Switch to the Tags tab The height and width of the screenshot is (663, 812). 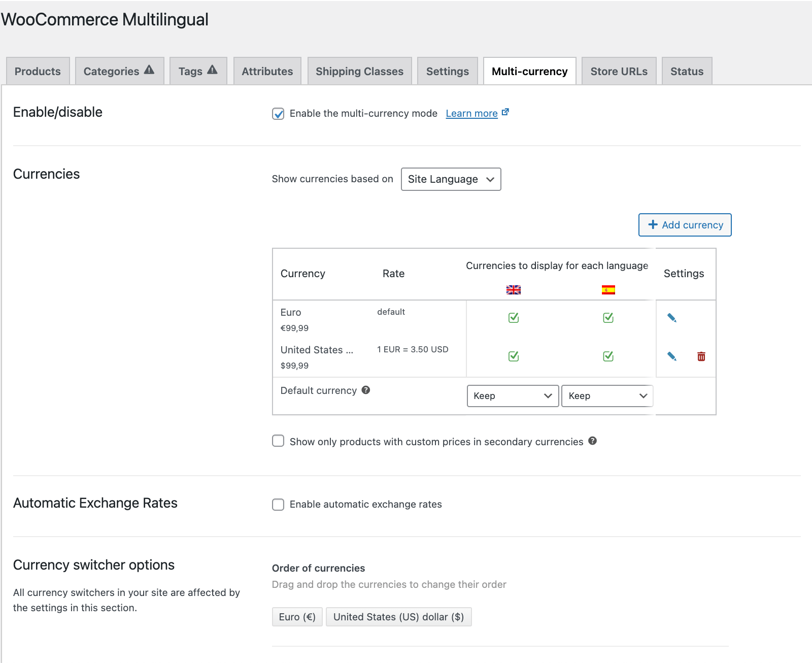pos(198,71)
